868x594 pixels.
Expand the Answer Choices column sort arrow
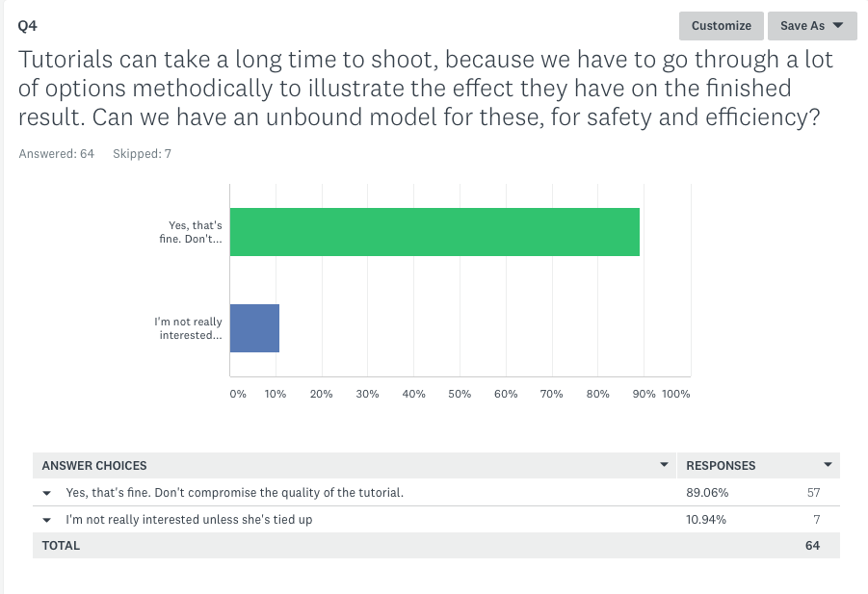point(665,465)
